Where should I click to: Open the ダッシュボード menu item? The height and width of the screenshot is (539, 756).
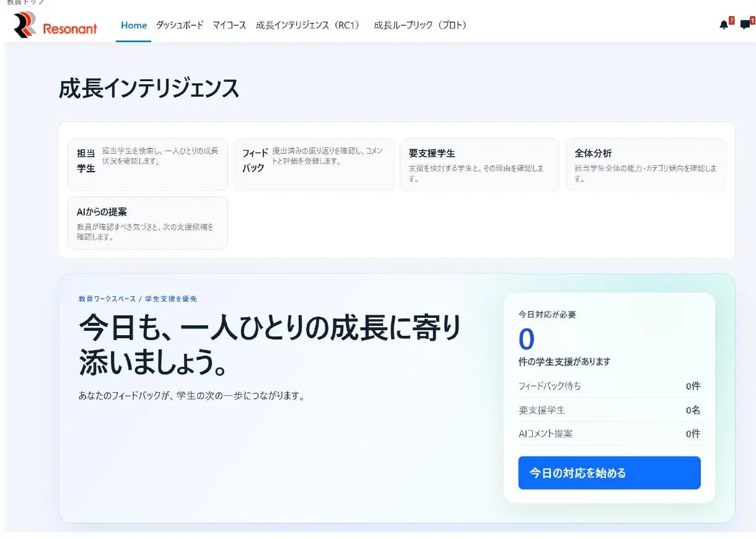click(x=180, y=25)
